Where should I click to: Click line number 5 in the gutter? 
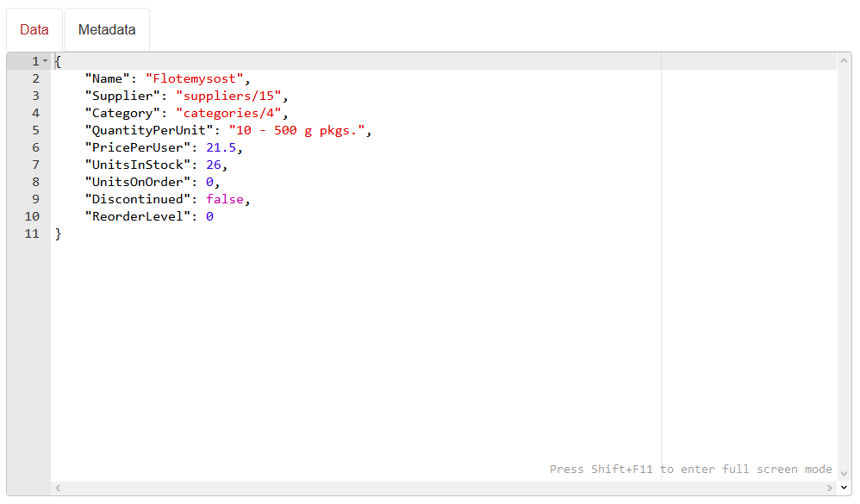click(x=35, y=131)
